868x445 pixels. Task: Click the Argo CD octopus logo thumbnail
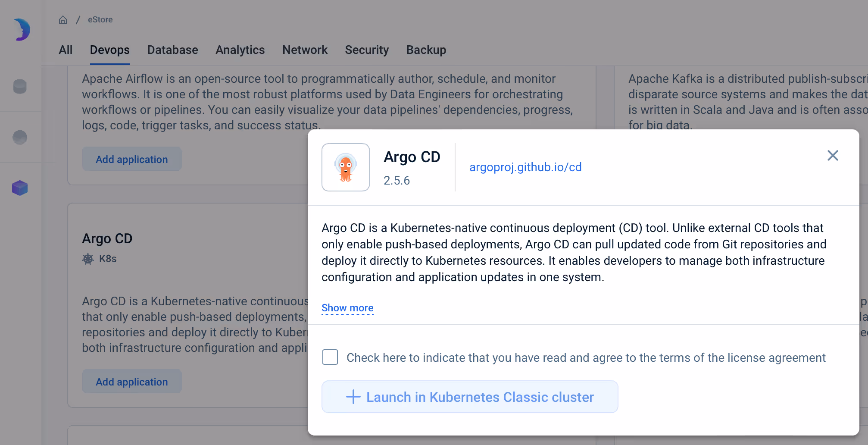pyautogui.click(x=346, y=167)
